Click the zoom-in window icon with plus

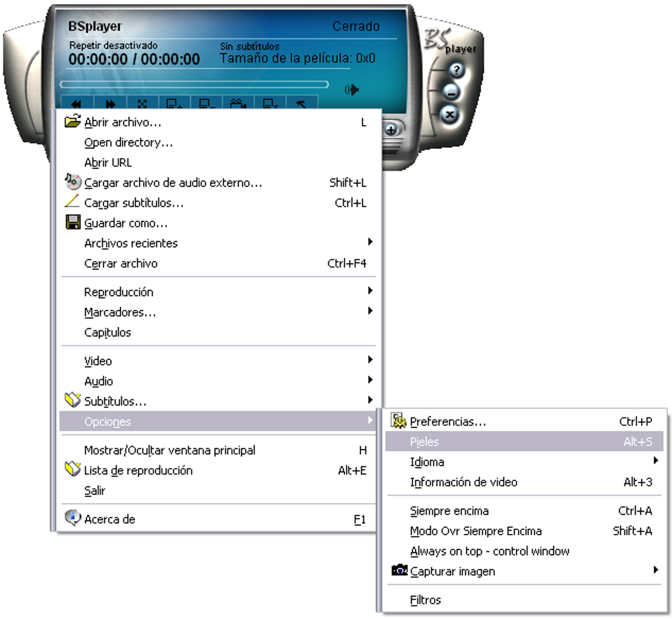174,103
